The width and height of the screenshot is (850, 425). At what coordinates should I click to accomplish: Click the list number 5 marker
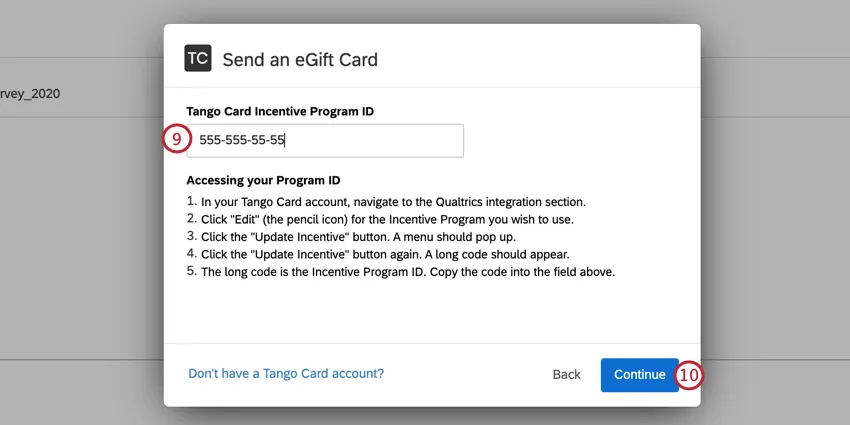click(191, 271)
